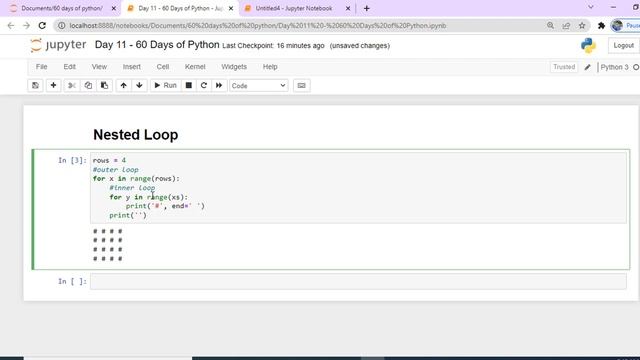Viewport: 640px width, 360px height.
Task: Go back in browser history
Action: click(x=11, y=26)
